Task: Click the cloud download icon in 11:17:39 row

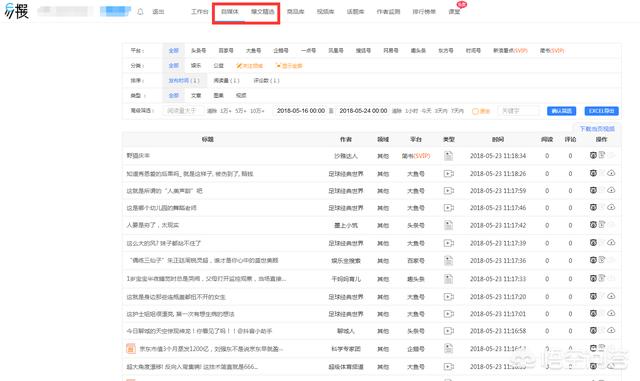Action: click(x=611, y=243)
